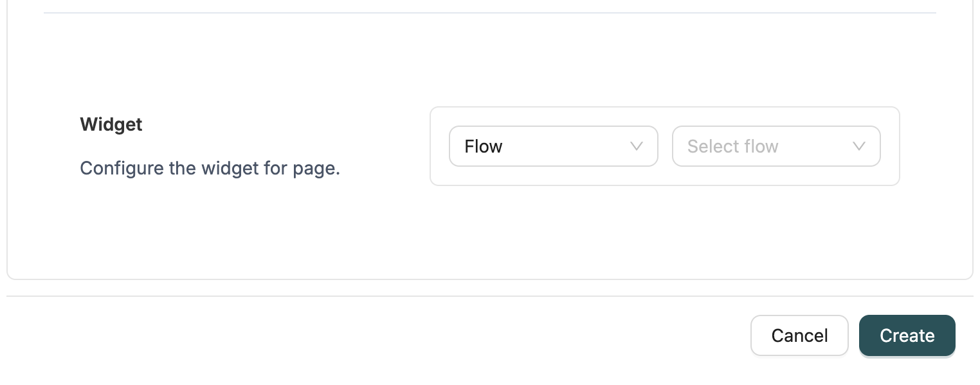Click the widget configuration description text
The height and width of the screenshot is (385, 980).
point(210,168)
